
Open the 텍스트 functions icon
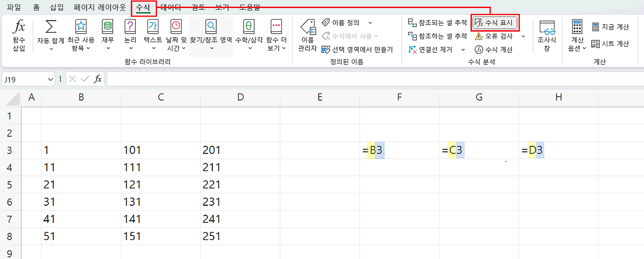152,26
